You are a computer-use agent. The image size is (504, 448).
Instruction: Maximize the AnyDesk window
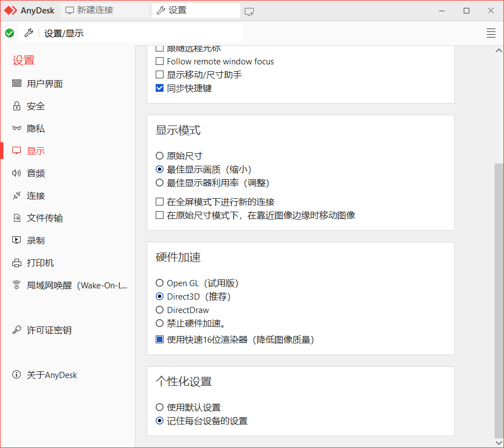coord(466,11)
